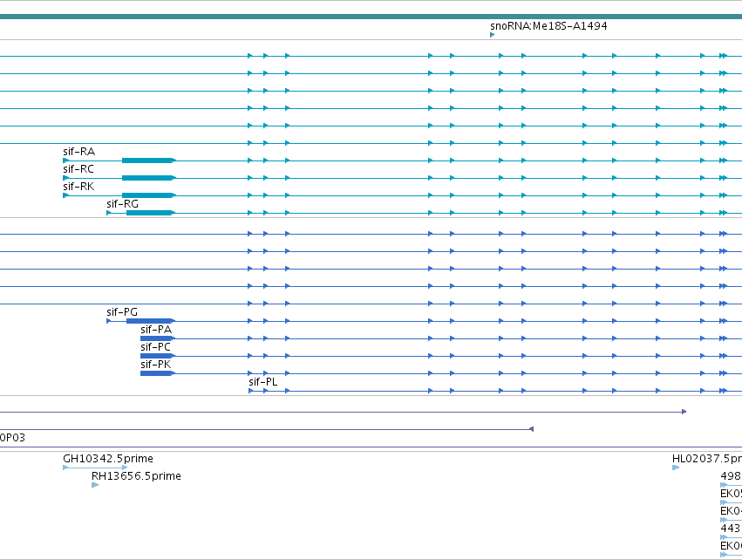Click the teal gene span bar

(x=371, y=17)
